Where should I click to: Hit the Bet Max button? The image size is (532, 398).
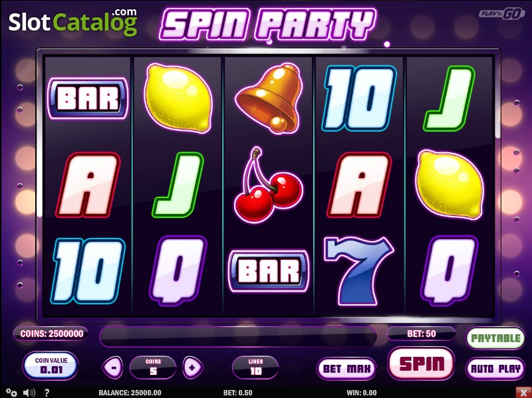pyautogui.click(x=346, y=369)
